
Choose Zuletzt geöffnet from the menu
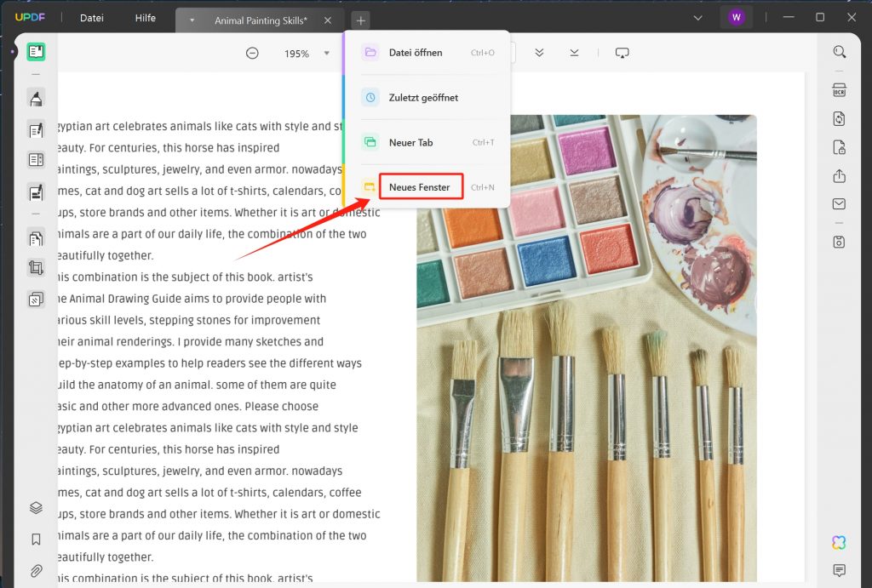(427, 98)
